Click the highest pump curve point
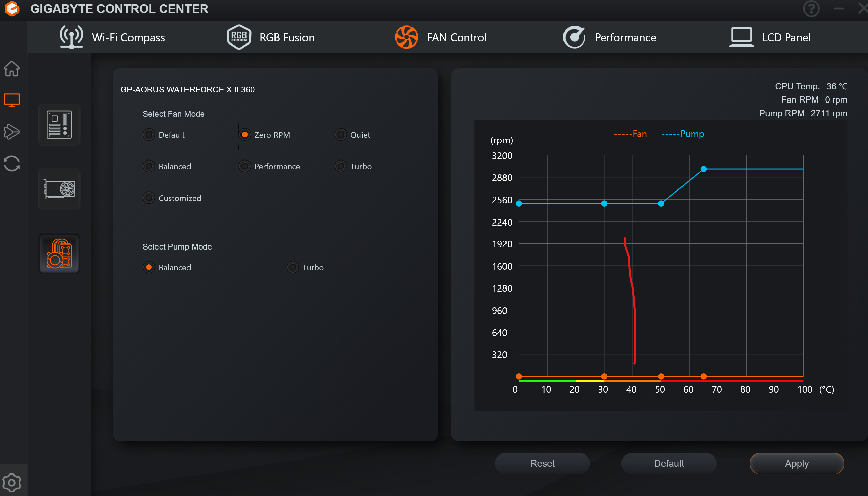Image resolution: width=868 pixels, height=496 pixels. (x=704, y=169)
